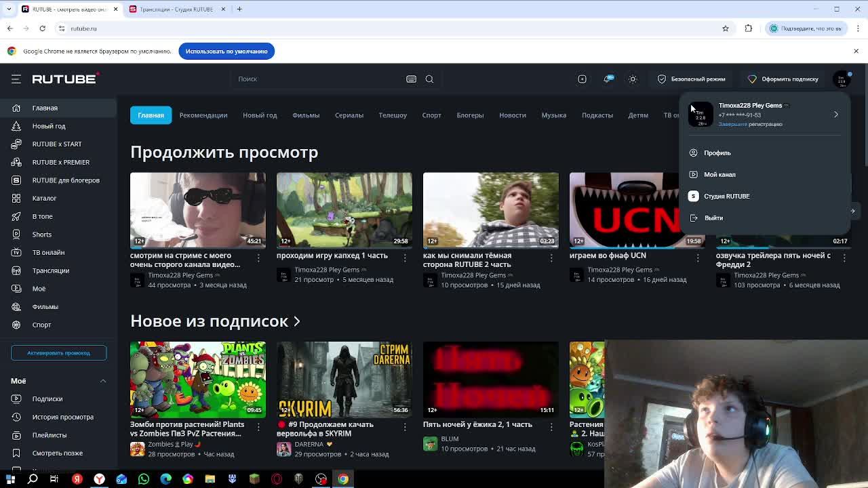
Task: Open Shorts in the sidebar
Action: 41,235
